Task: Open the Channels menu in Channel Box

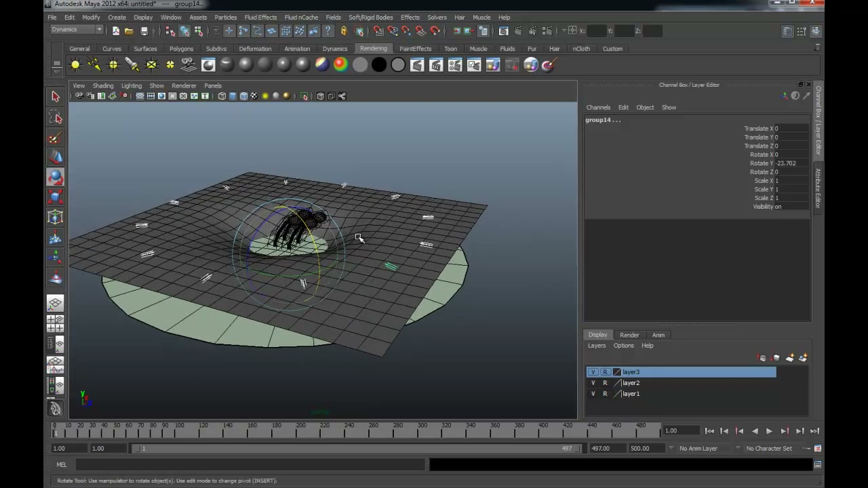Action: pyautogui.click(x=598, y=107)
